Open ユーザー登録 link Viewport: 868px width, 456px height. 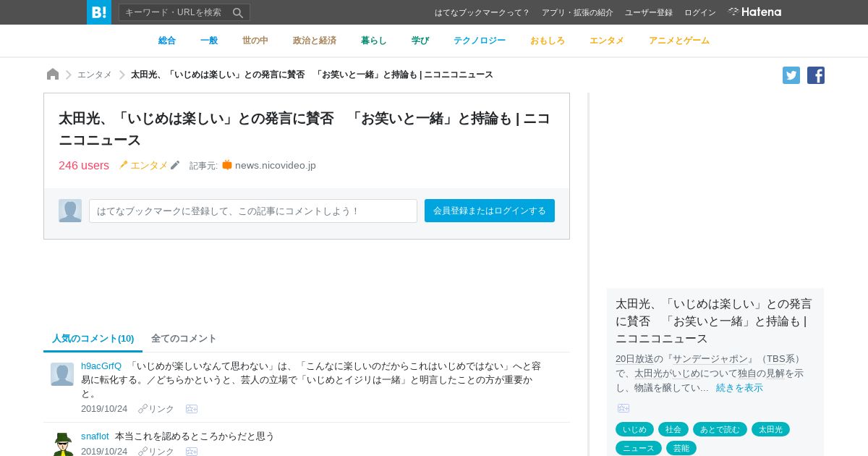pos(649,12)
